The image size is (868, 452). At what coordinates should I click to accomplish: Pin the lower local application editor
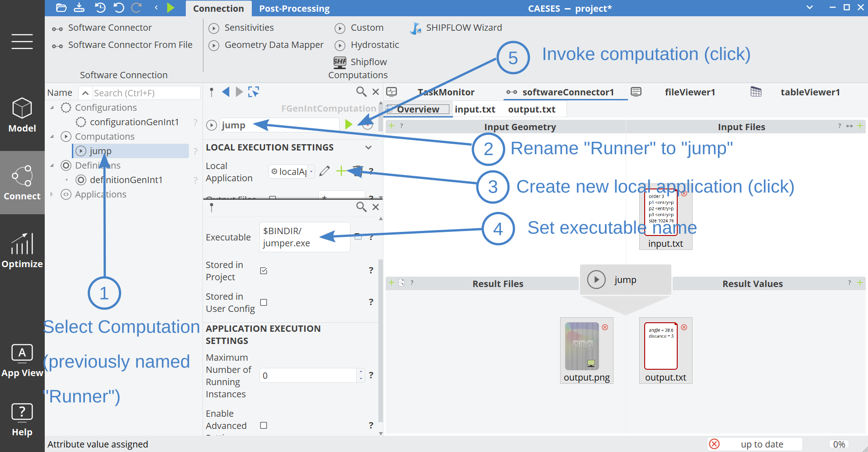point(212,207)
